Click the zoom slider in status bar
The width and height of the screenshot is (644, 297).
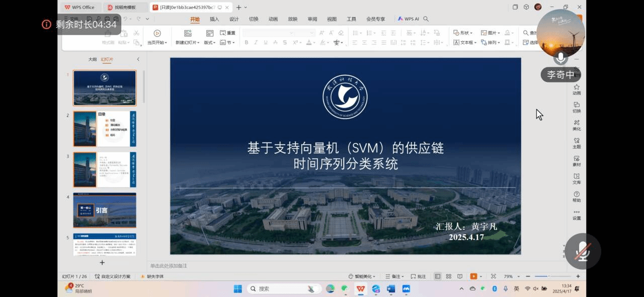tap(553, 276)
